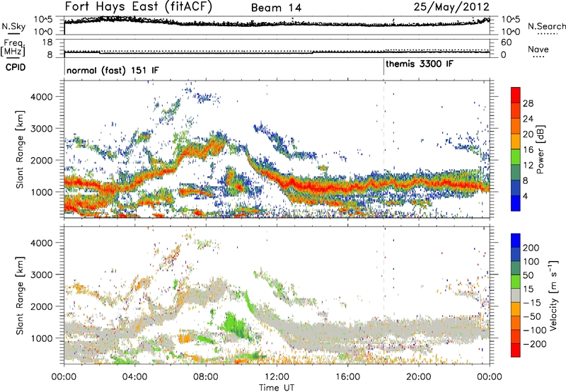Click the orange velocity patch near 06:45
The width and height of the screenshot is (566, 392).
[x=184, y=339]
